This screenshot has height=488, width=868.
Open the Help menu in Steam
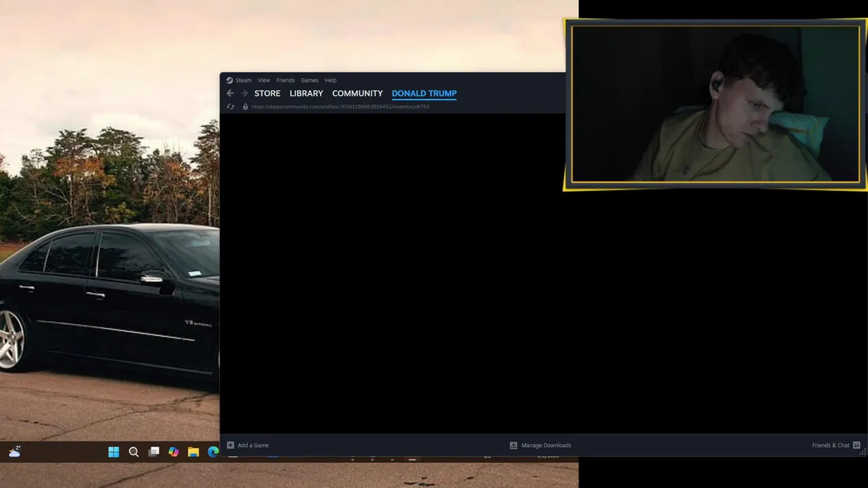[x=330, y=80]
